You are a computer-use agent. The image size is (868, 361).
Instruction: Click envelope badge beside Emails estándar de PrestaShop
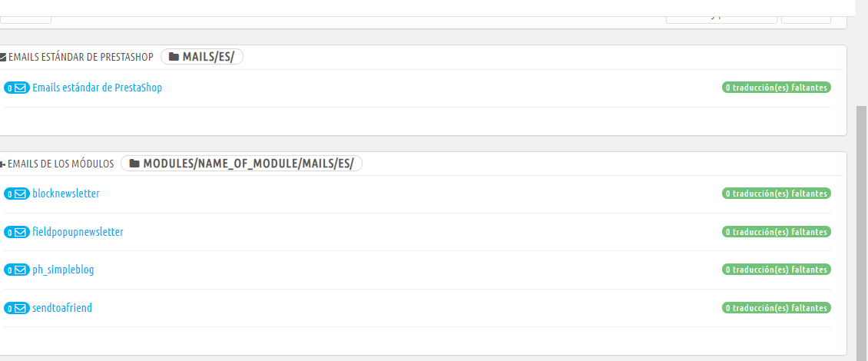[17, 88]
